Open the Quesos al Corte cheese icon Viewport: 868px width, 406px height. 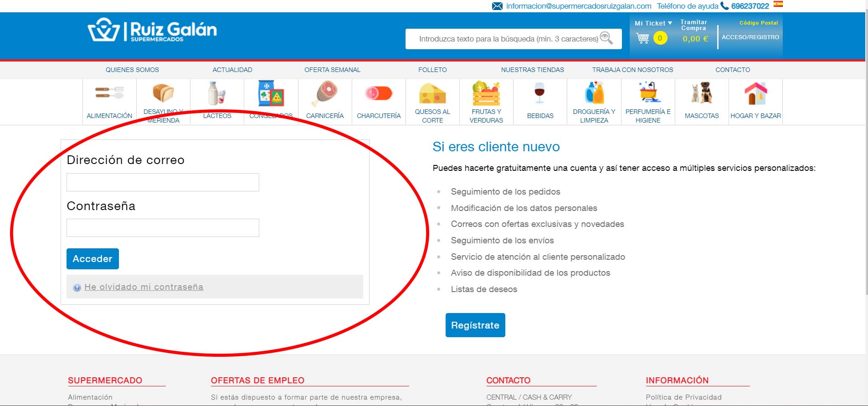coord(432,93)
